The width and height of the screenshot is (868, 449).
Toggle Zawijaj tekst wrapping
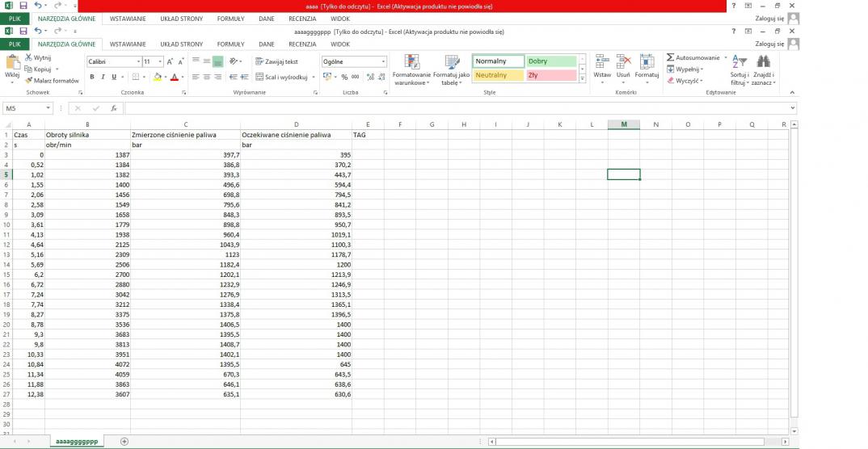pyautogui.click(x=276, y=61)
